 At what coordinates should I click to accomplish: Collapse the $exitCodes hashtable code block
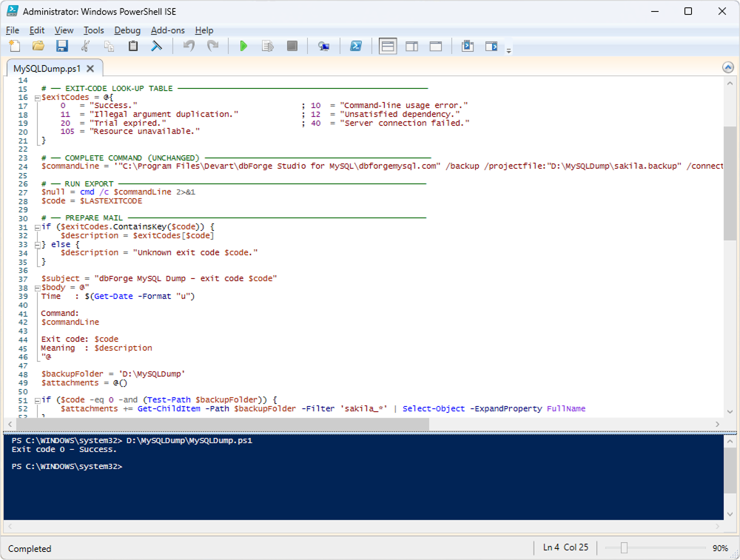pyautogui.click(x=36, y=98)
